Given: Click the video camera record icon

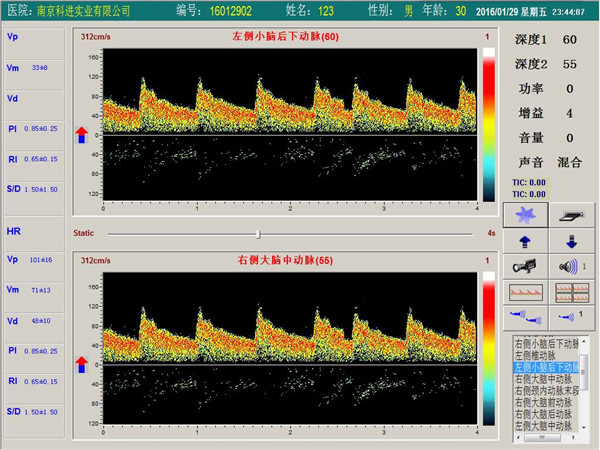Looking at the screenshot, I should tap(525, 266).
